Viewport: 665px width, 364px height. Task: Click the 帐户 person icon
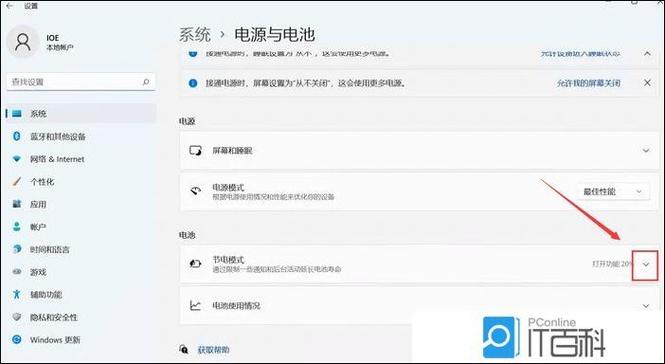17,227
